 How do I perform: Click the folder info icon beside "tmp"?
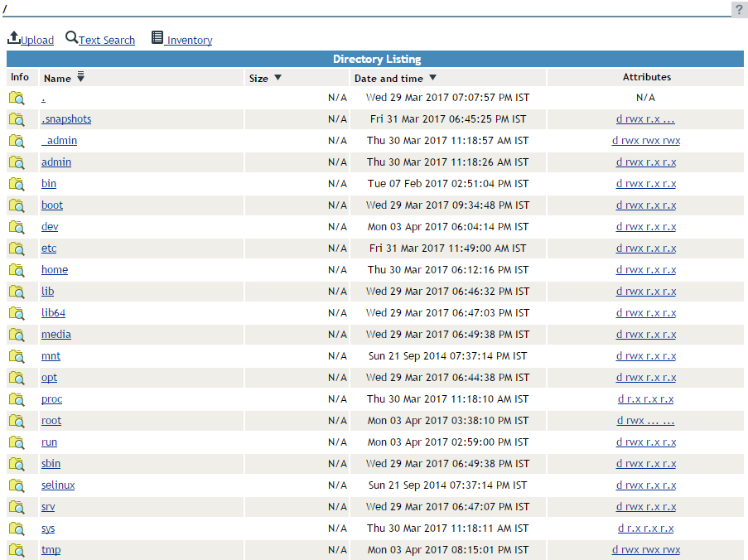coord(17,549)
